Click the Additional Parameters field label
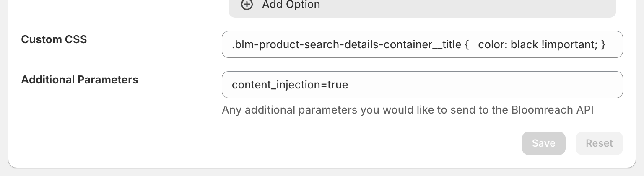The height and width of the screenshot is (176, 644). click(x=80, y=80)
